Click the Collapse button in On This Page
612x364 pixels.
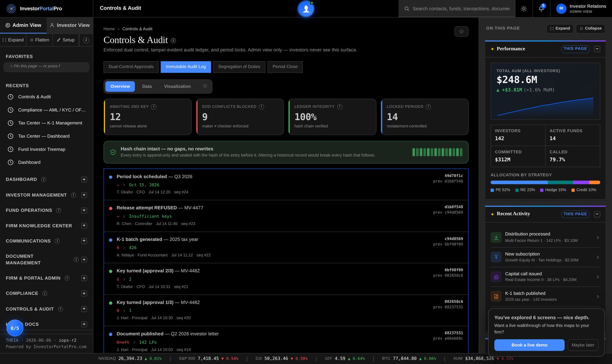pyautogui.click(x=590, y=29)
